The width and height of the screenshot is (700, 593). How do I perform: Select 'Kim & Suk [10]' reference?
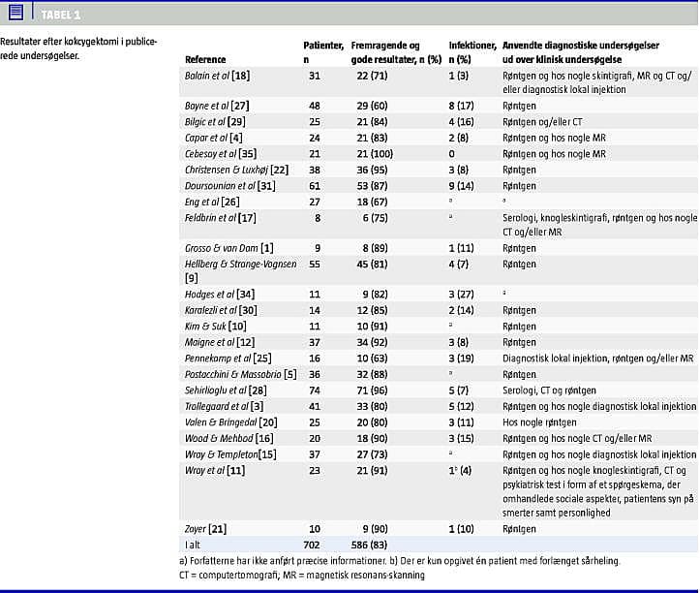(x=216, y=327)
